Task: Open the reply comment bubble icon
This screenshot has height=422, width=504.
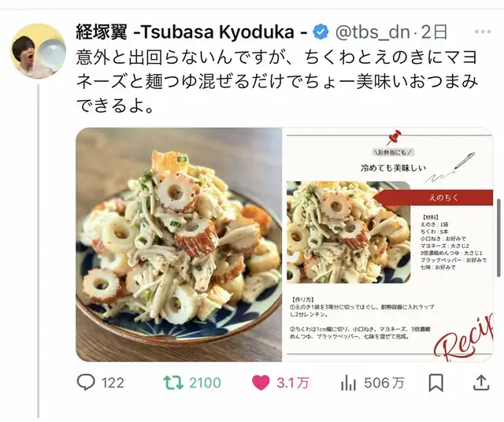Action: 86,383
